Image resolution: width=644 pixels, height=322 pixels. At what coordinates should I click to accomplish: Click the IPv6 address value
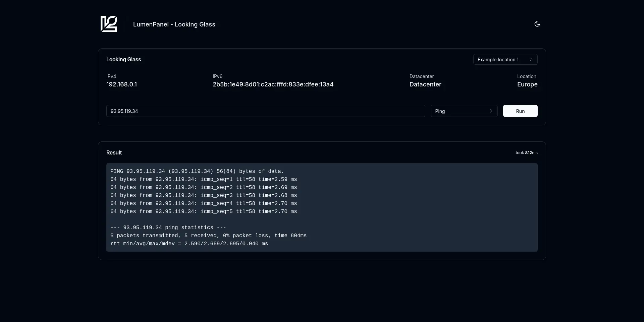pyautogui.click(x=273, y=84)
